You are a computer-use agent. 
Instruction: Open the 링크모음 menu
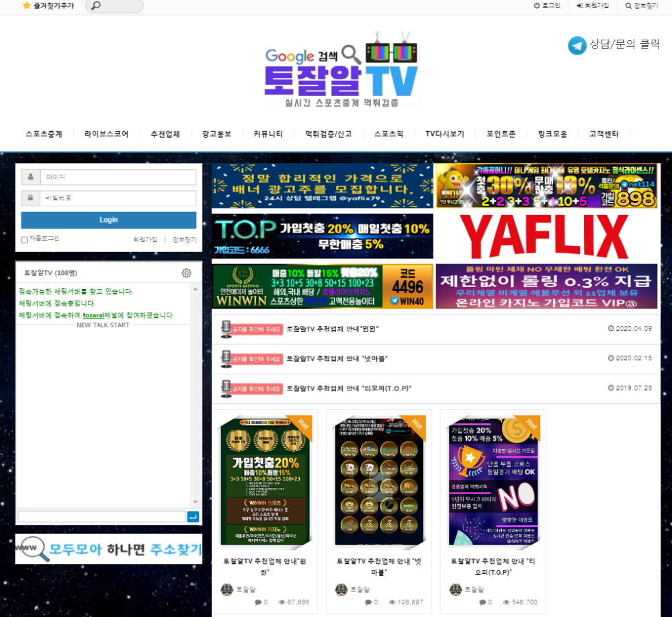[x=552, y=134]
